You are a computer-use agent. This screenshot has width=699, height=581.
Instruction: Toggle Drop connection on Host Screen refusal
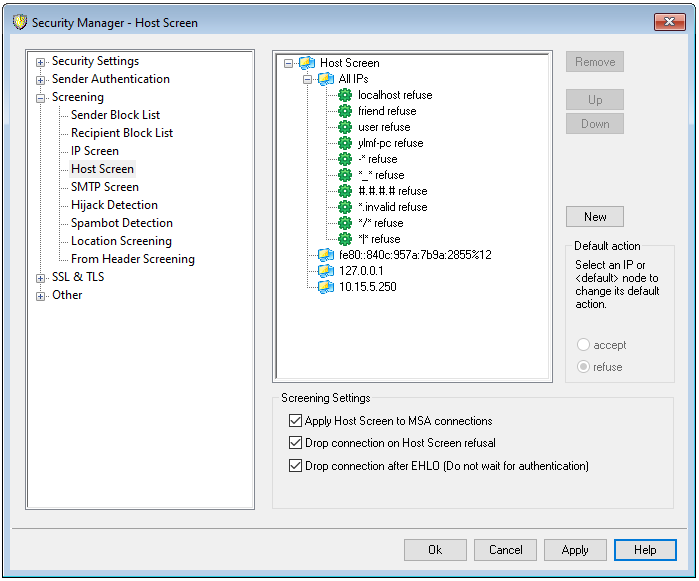(295, 443)
